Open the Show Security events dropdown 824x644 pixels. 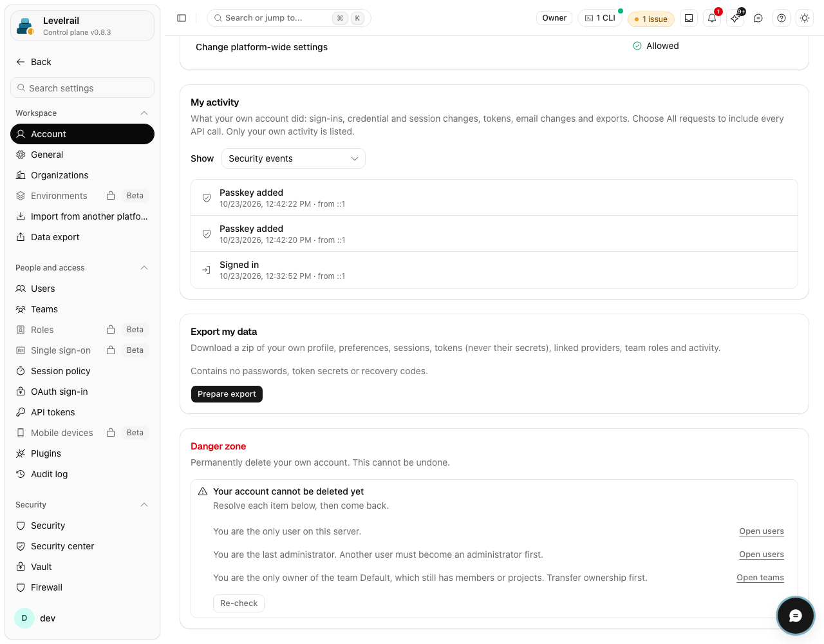[x=294, y=158]
